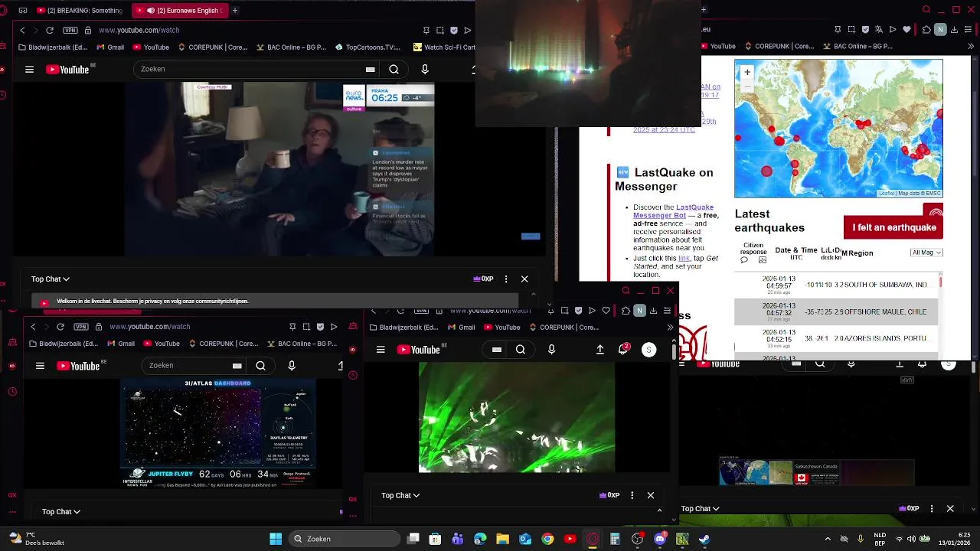Click the search icon in the laser video window
The height and width of the screenshot is (551, 980).
pyautogui.click(x=521, y=350)
